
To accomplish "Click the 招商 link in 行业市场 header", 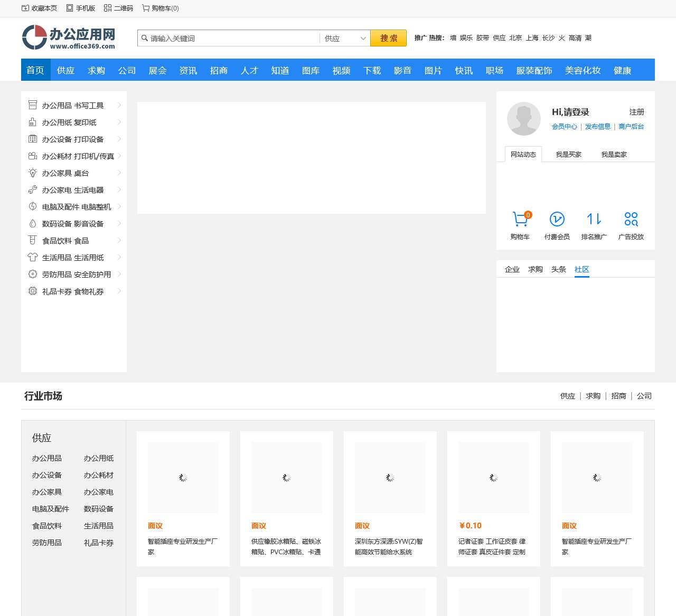I will [619, 396].
